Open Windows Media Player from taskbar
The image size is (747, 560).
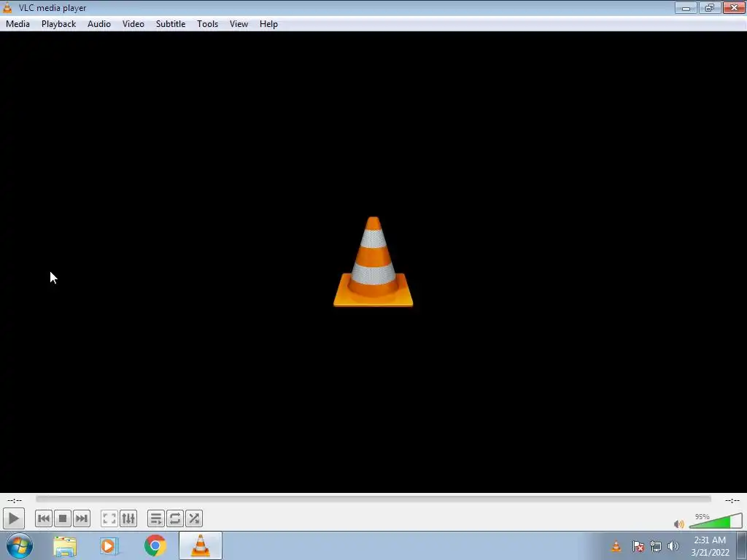click(109, 546)
